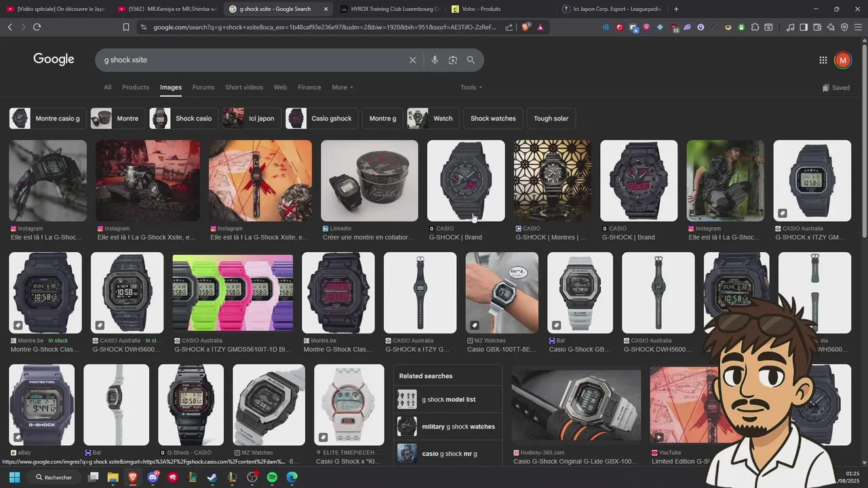Select the 'Watch' filter chip

[433, 119]
